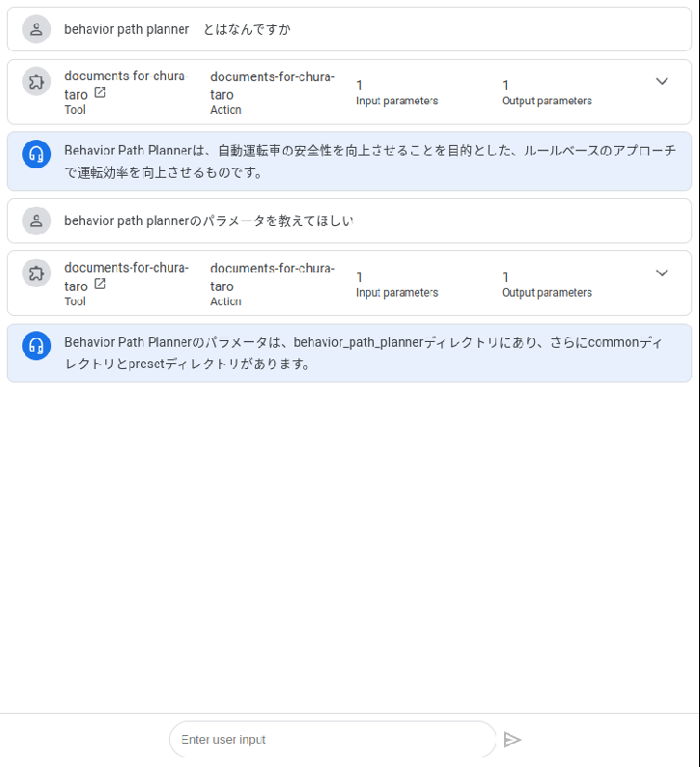Click user avatar beside 'behavior path planner とはなんですか'

[x=37, y=29]
